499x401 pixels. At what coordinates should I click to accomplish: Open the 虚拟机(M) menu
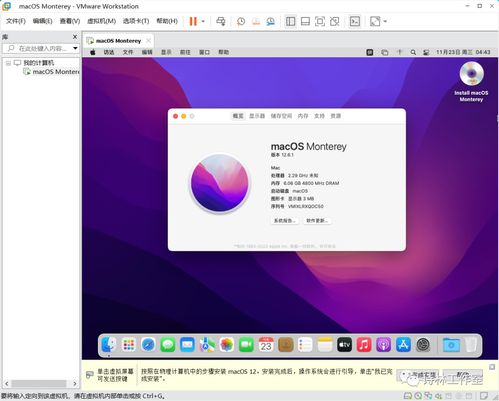point(101,21)
